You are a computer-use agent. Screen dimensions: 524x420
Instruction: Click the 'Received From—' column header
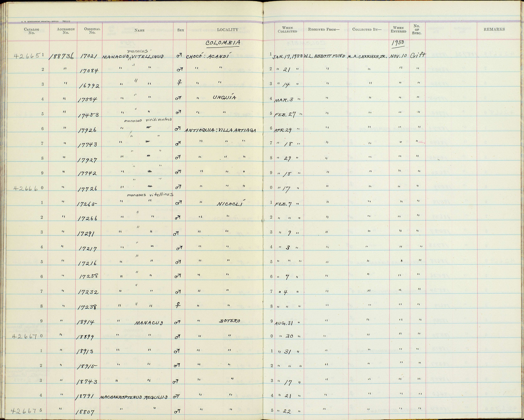(324, 29)
